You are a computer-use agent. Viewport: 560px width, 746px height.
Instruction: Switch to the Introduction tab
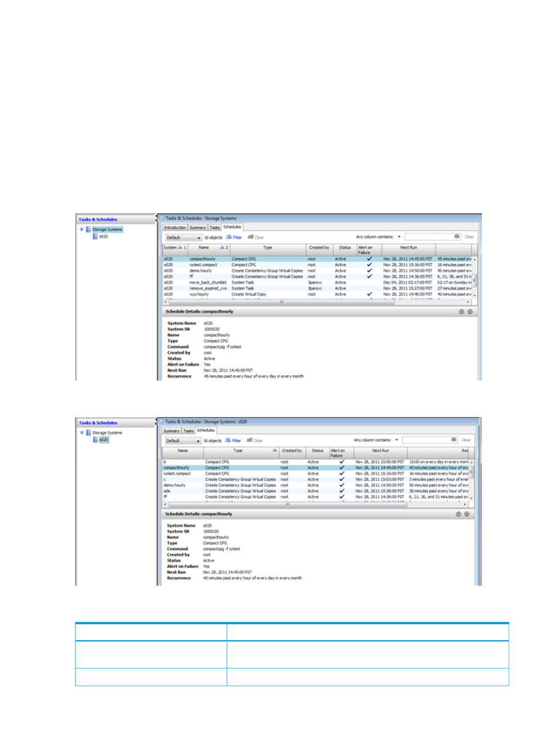175,227
